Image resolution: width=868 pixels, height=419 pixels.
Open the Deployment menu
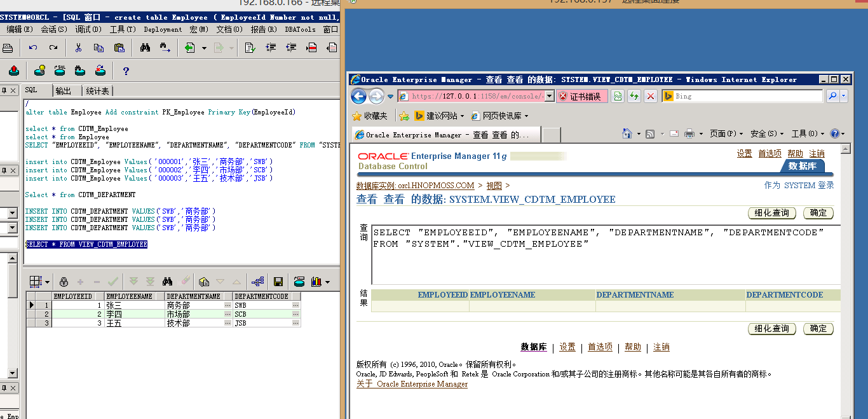[x=163, y=29]
